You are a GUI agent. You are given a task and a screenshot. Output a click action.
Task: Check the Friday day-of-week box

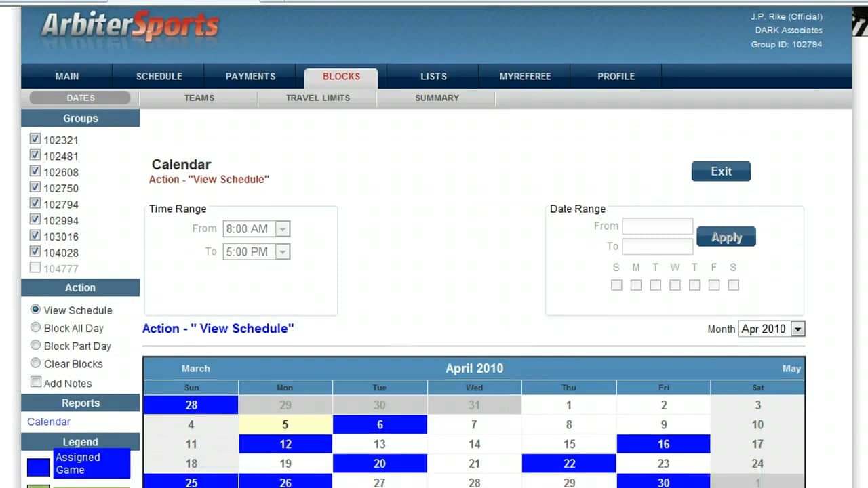click(x=714, y=285)
